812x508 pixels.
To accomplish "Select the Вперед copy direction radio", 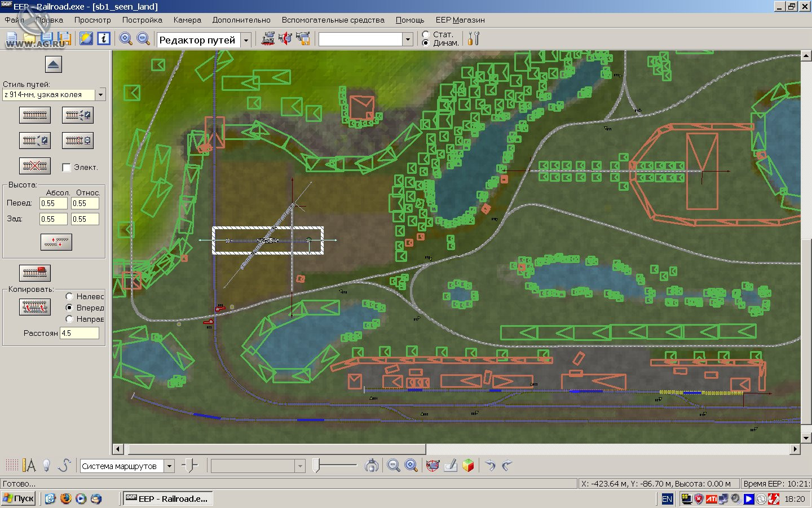I will 69,308.
